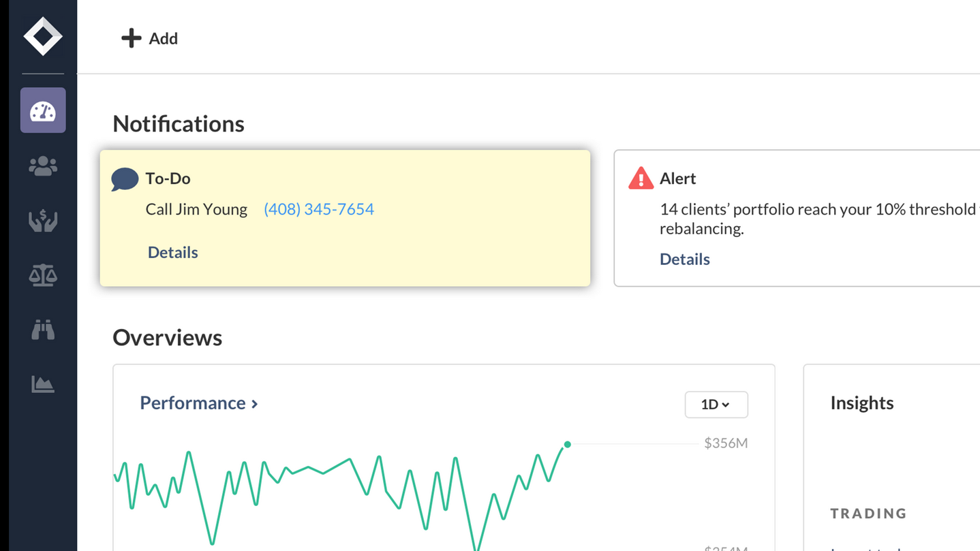This screenshot has width=980, height=551.
Task: Select the $356M chart axis label
Action: [726, 444]
